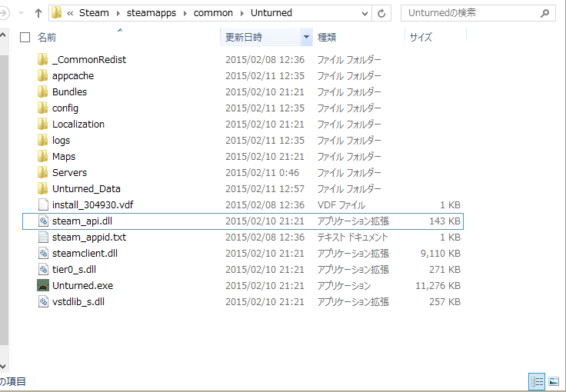Navigate to common in the breadcrumb
Viewport: 566px width, 392px height.
(x=213, y=13)
